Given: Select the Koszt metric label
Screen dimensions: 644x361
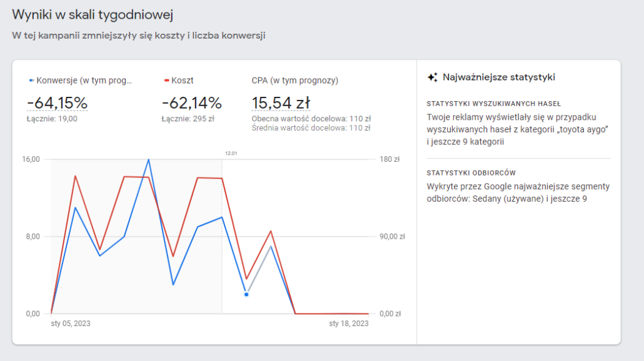Looking at the screenshot, I should (183, 81).
